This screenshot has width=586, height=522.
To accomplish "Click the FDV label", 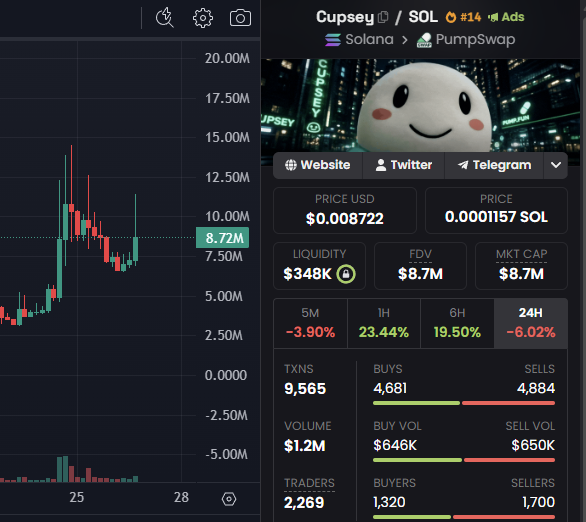I will (x=420, y=254).
